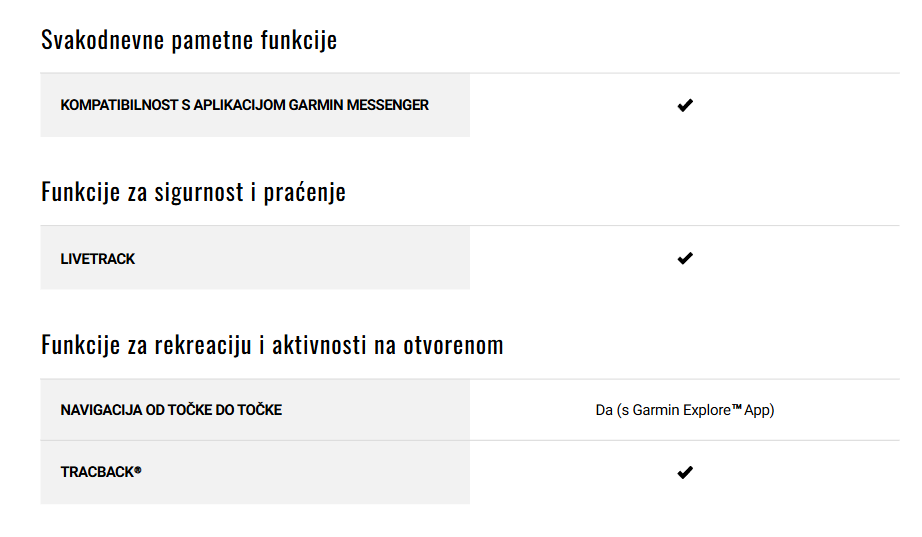This screenshot has height=537, width=922.
Task: Click the word App) in the navigation row
Action: coord(759,410)
